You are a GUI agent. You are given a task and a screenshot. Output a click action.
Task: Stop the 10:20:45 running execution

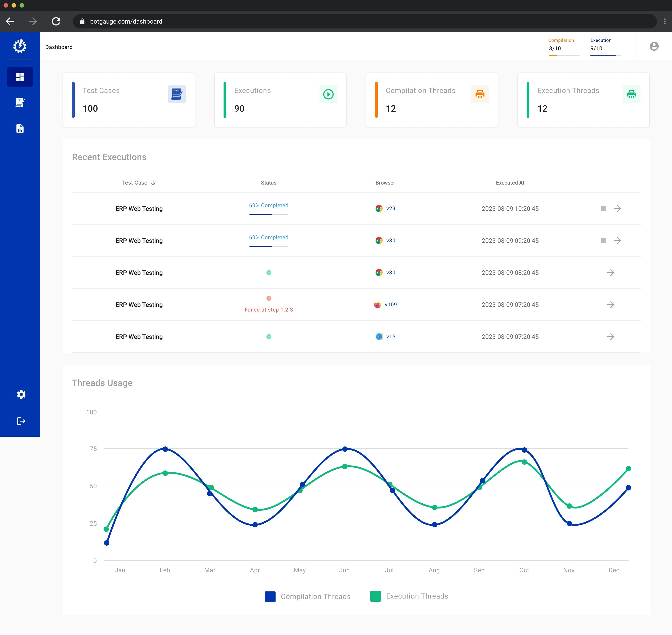pos(603,209)
